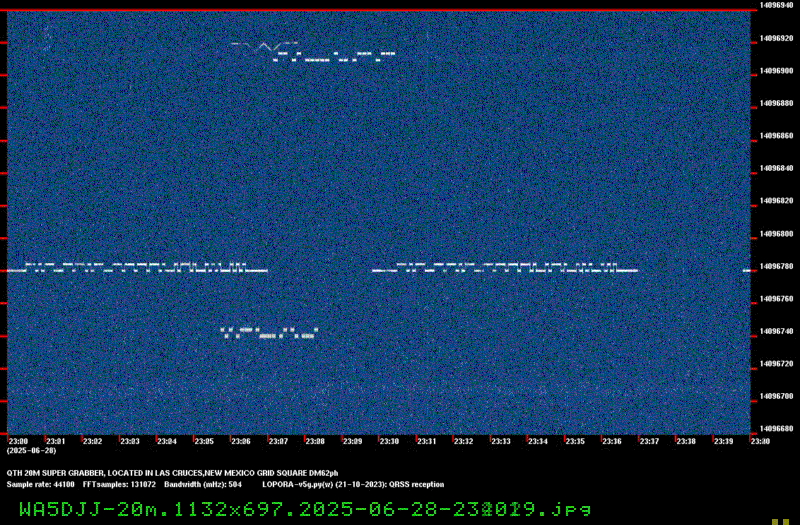Click the 23:03 time label
Image resolution: width=800 pixels, height=525 pixels.
pos(130,441)
